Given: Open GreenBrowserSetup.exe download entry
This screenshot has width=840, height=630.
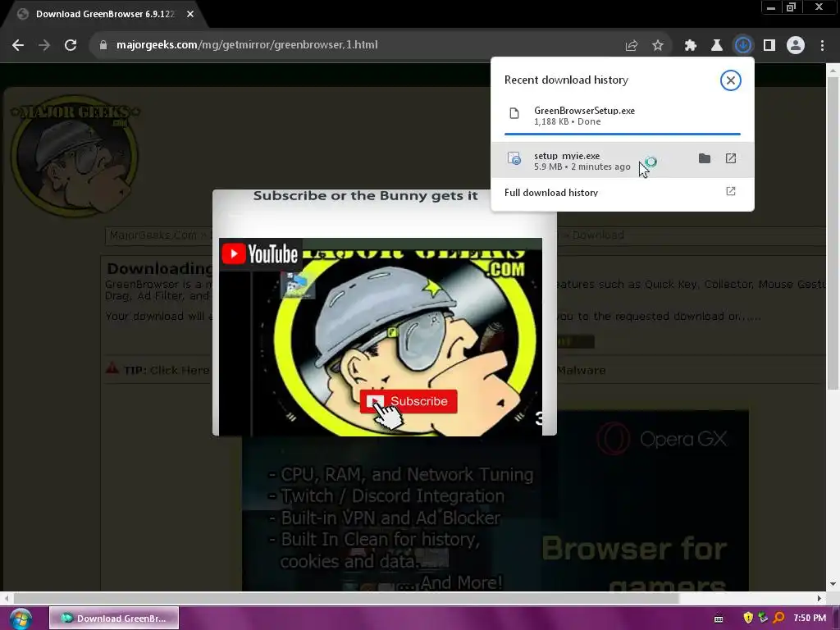Looking at the screenshot, I should click(623, 116).
